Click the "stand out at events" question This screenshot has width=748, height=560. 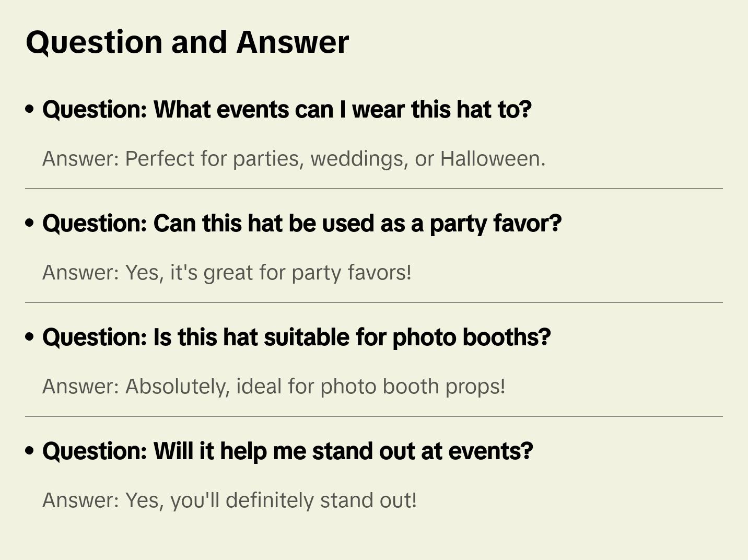[287, 451]
